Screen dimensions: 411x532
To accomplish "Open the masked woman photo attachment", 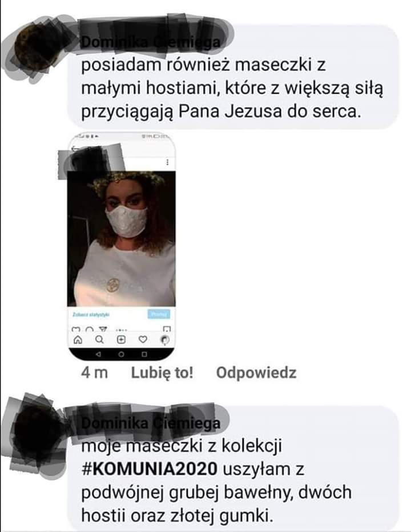I will [x=121, y=238].
